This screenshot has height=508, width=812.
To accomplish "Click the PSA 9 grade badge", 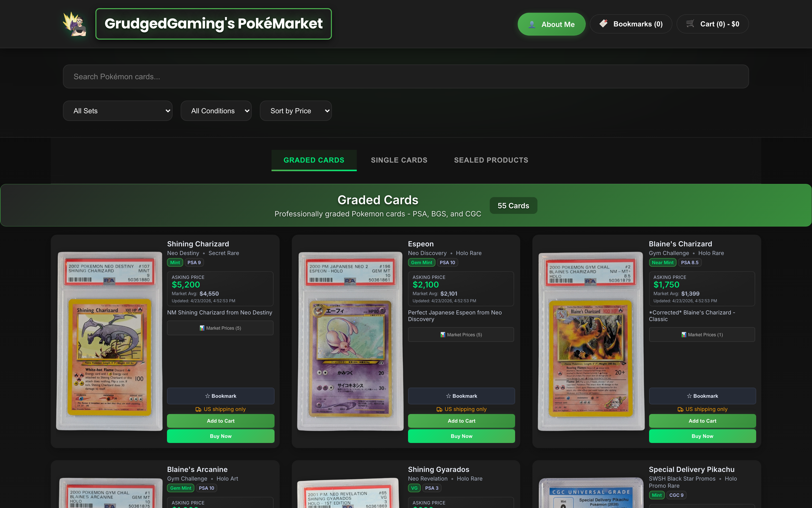I will pos(194,262).
